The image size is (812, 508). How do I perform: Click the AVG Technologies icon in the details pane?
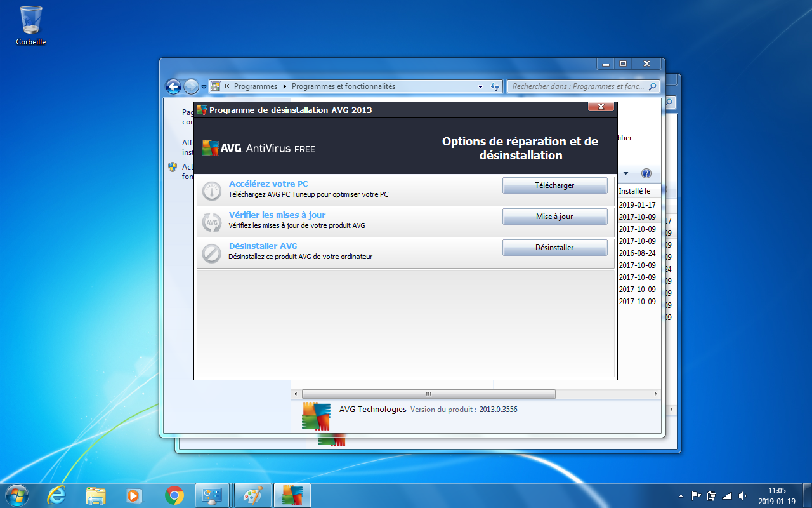click(x=316, y=416)
